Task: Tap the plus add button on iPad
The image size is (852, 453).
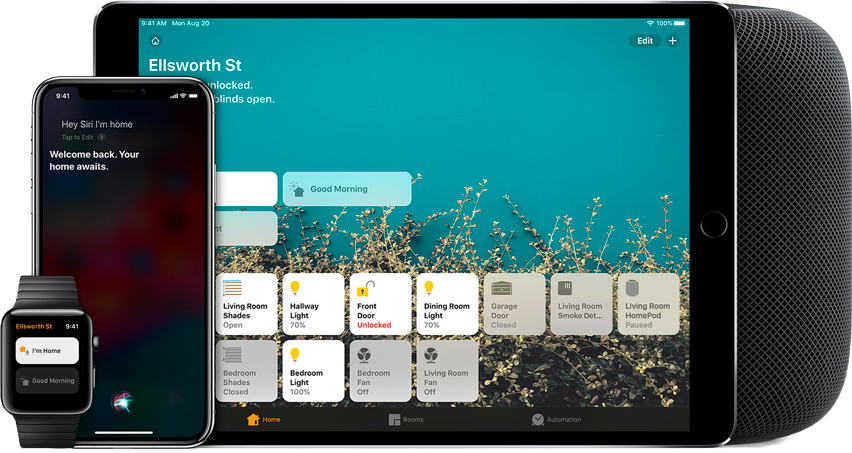Action: (x=673, y=41)
